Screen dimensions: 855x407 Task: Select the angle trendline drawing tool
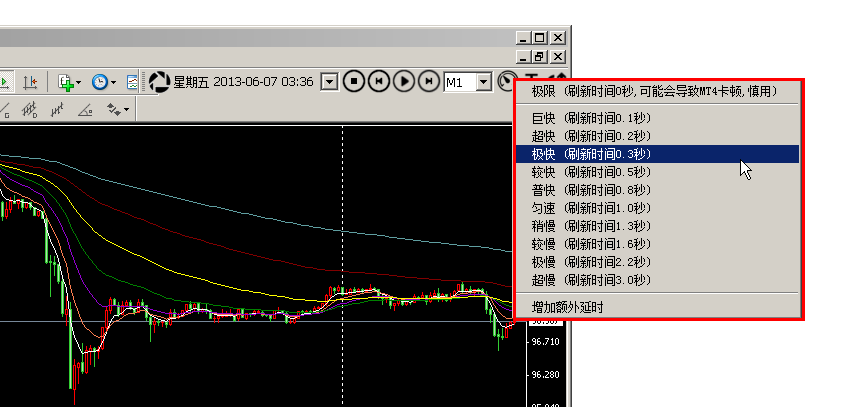84,109
